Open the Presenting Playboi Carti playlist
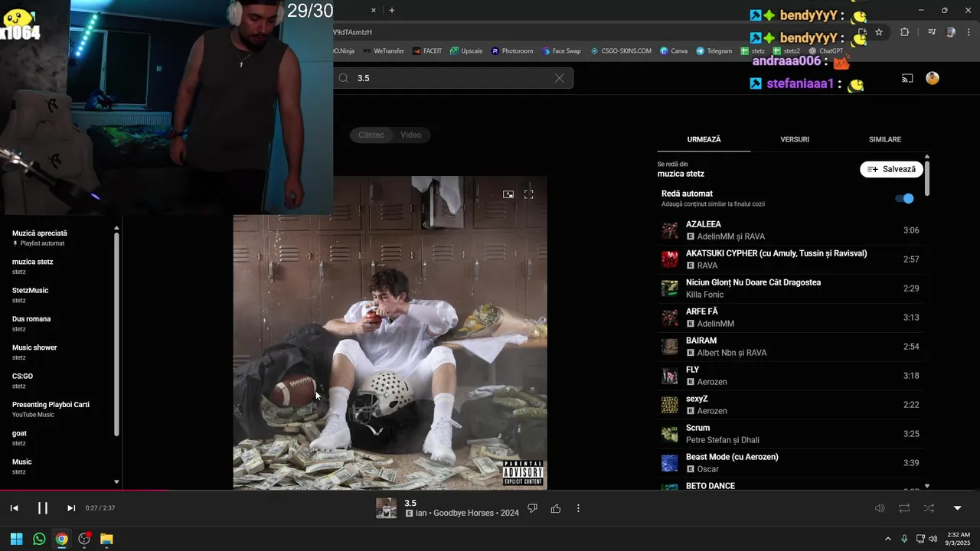980x551 pixels. click(59, 409)
